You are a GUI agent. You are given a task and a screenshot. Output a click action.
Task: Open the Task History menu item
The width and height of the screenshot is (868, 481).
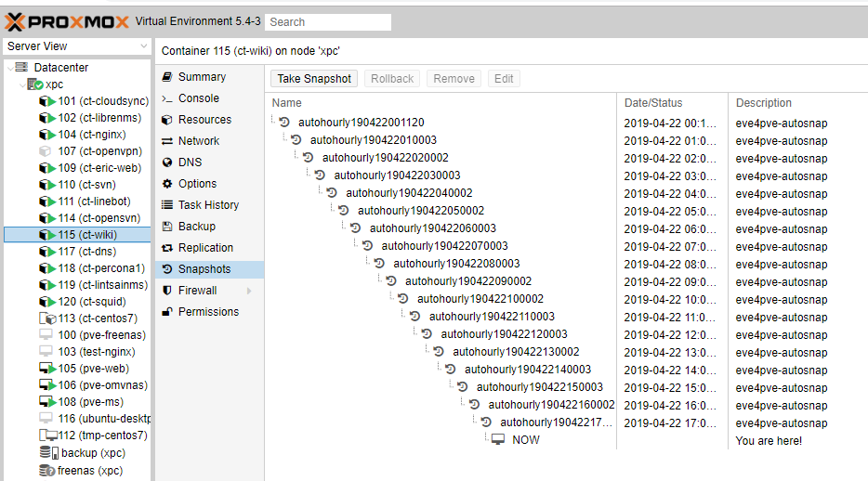(209, 205)
